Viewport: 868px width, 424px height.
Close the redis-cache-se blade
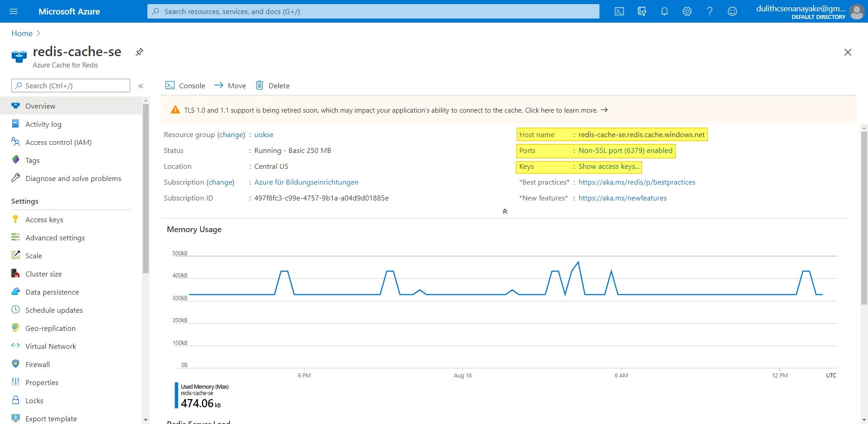pyautogui.click(x=848, y=52)
